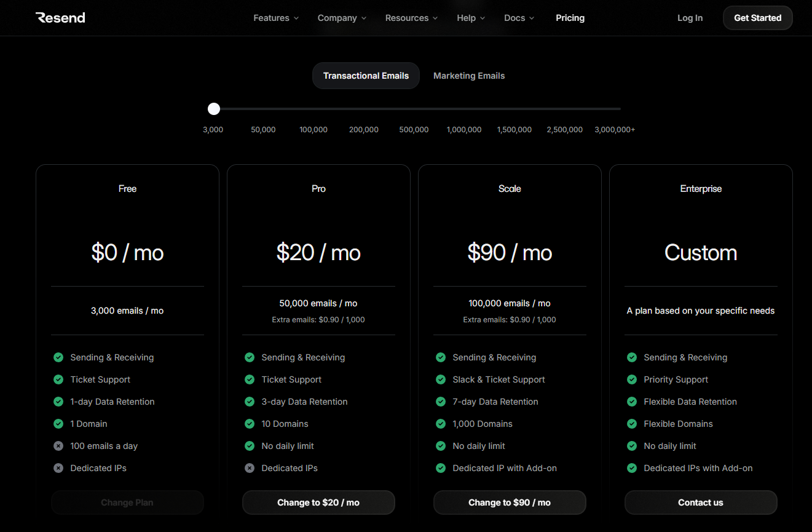Screen dimensions: 812x532
Task: Click the Resend logo
Action: [60, 18]
